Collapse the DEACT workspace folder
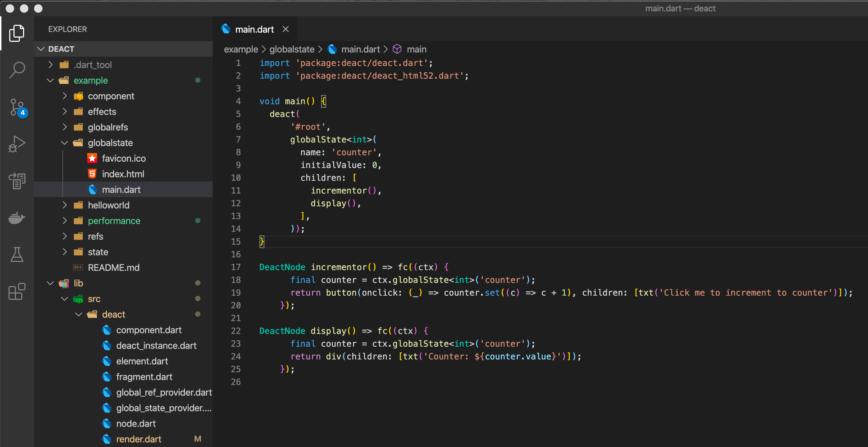Screen dimensions: 868x447 (x=40, y=49)
